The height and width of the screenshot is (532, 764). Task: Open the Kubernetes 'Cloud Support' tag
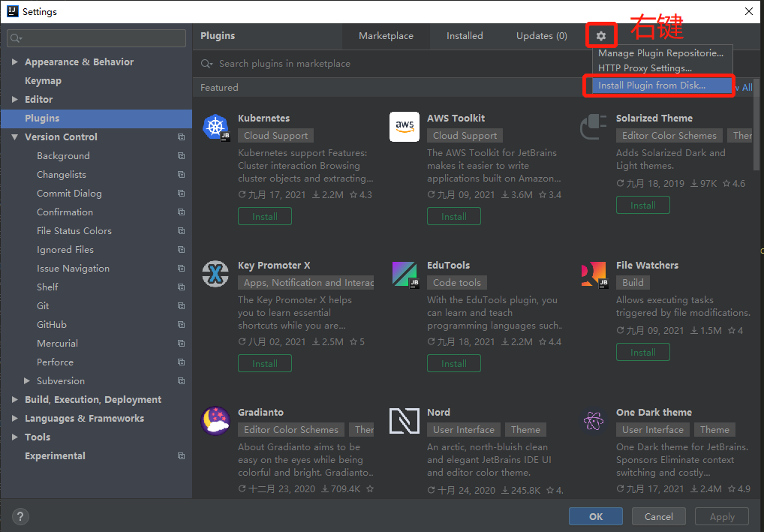[x=275, y=135]
